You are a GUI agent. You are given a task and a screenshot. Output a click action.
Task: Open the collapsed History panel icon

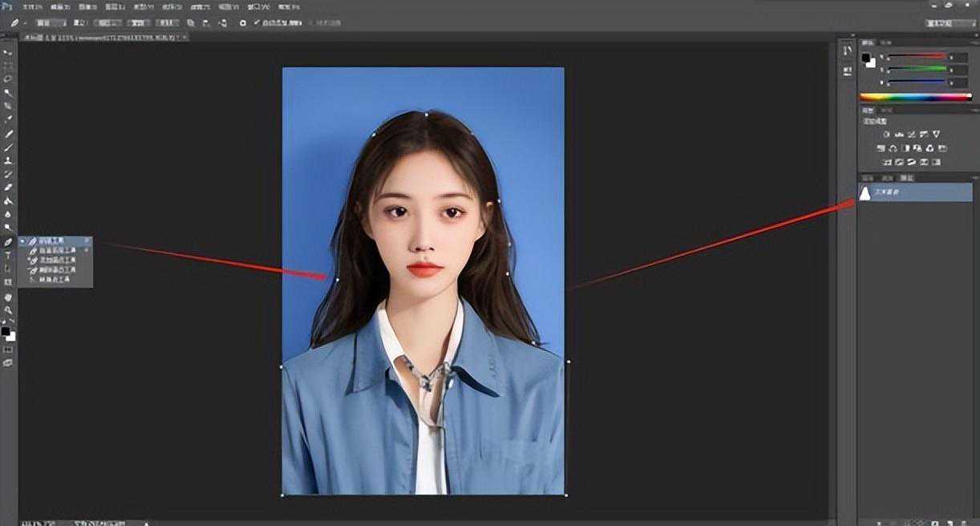[848, 51]
